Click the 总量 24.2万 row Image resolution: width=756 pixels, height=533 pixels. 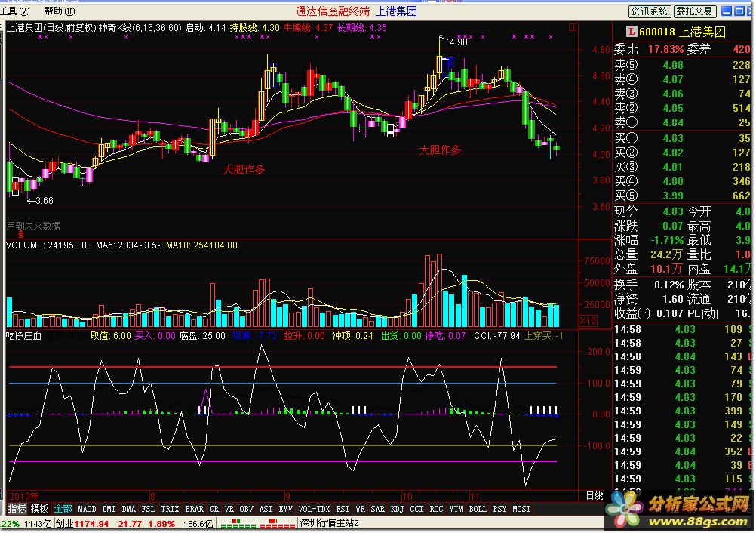[x=648, y=254]
